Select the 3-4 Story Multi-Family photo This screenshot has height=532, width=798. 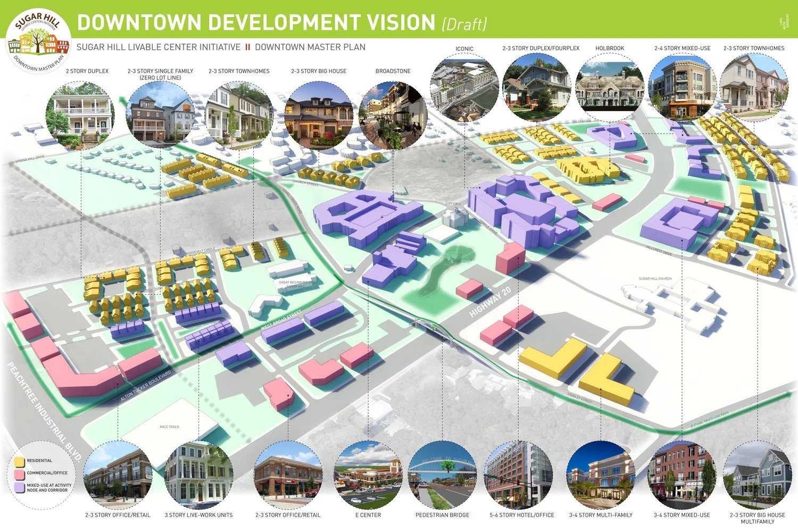[x=601, y=475]
